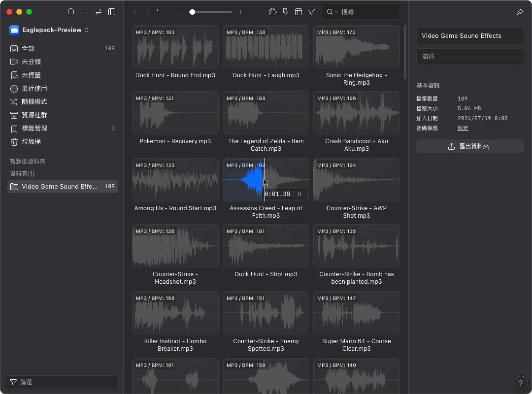The height and width of the screenshot is (394, 532).
Task: Click the switch library arrows icon
Action: pyautogui.click(x=98, y=12)
